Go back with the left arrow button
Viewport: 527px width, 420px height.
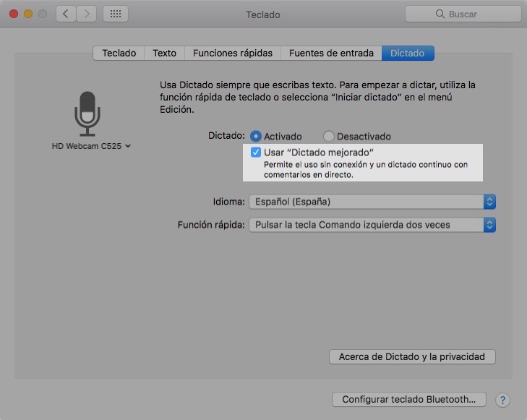[x=66, y=14]
